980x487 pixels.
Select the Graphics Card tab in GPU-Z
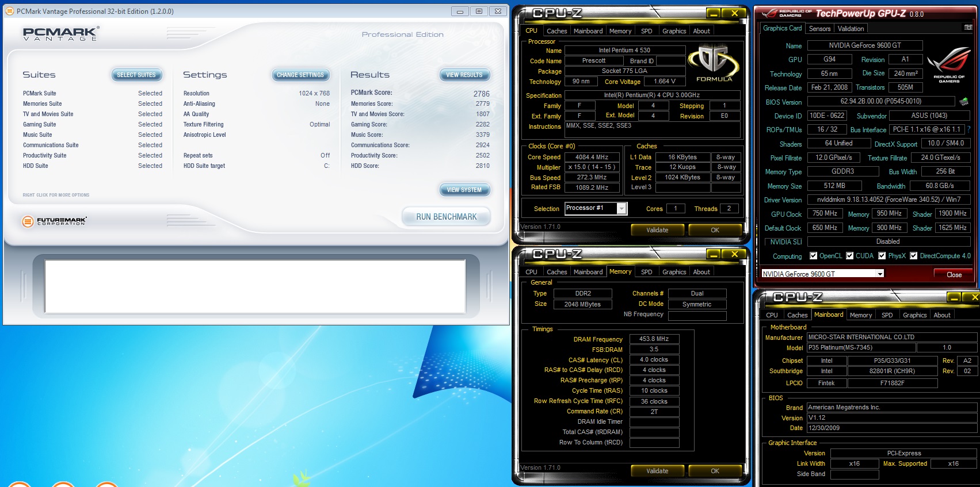(x=782, y=28)
